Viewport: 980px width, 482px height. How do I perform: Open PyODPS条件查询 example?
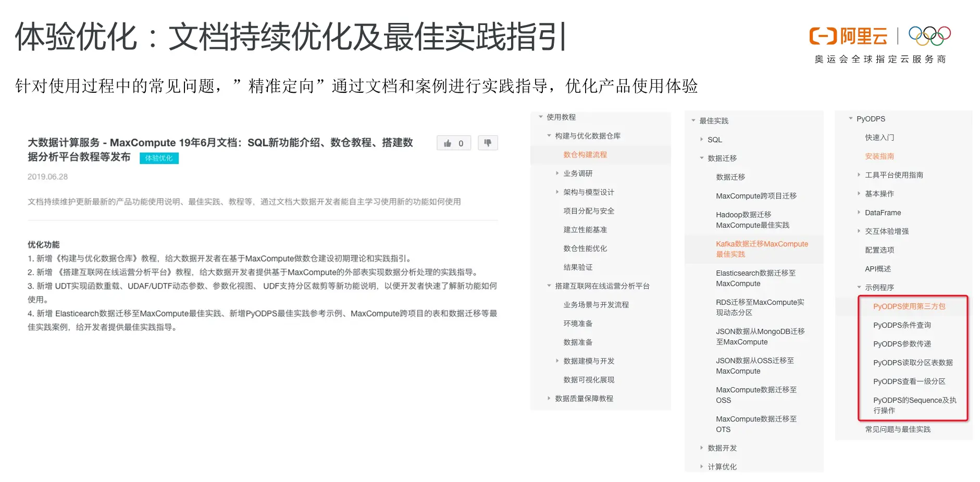902,325
